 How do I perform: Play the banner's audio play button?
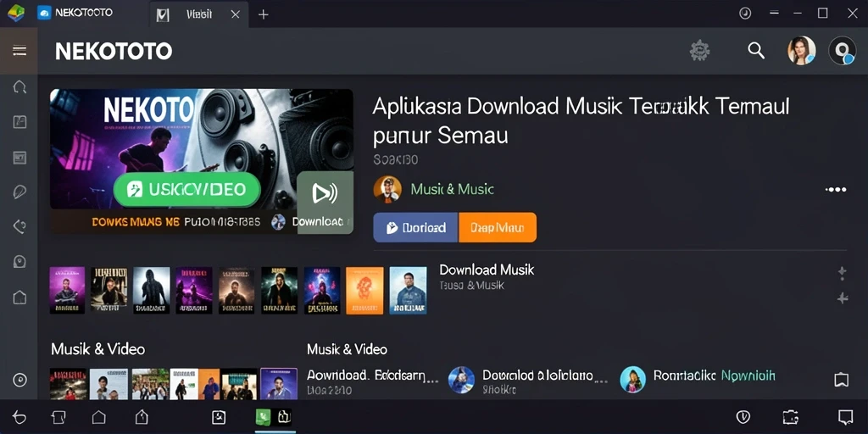pos(325,192)
